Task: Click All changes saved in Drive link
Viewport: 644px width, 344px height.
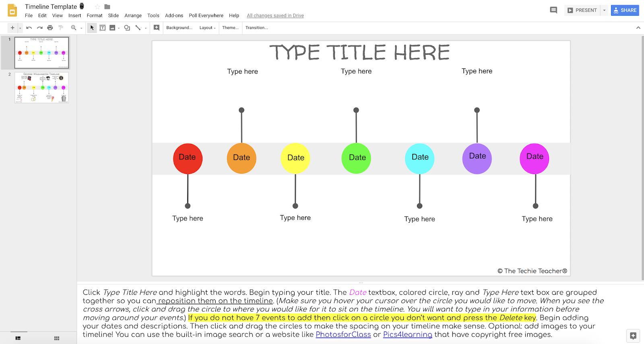Action: click(275, 16)
